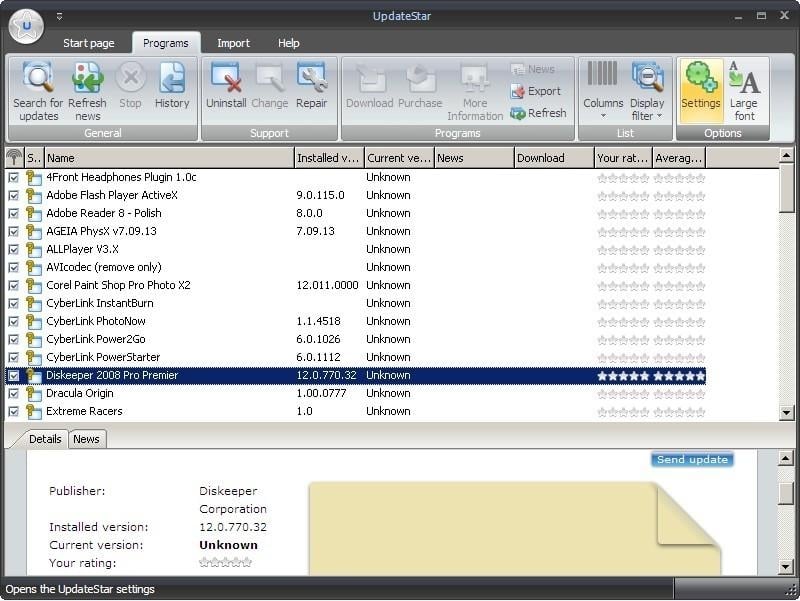Sort the list by Name column header
800x601 pixels.
click(x=167, y=158)
